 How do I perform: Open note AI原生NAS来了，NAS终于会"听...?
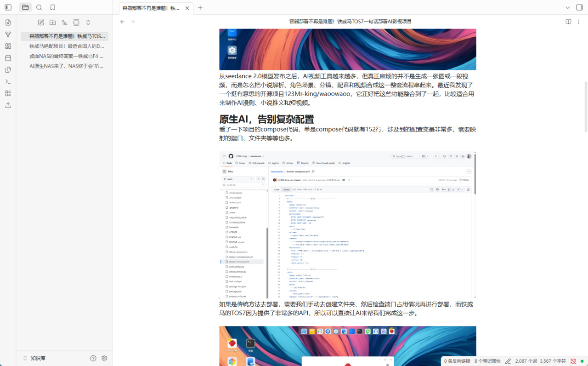(x=64, y=66)
